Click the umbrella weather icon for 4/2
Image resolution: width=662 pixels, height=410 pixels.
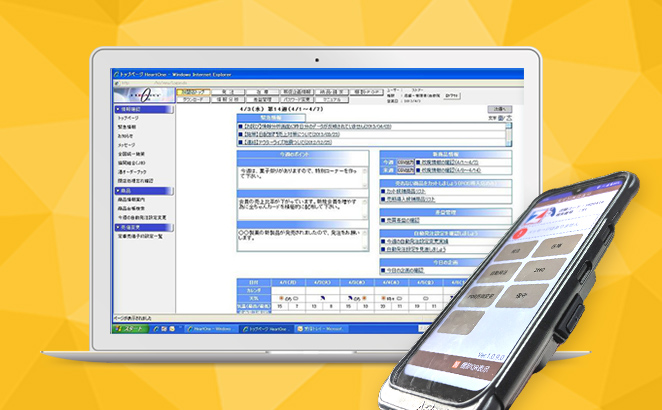323,298
